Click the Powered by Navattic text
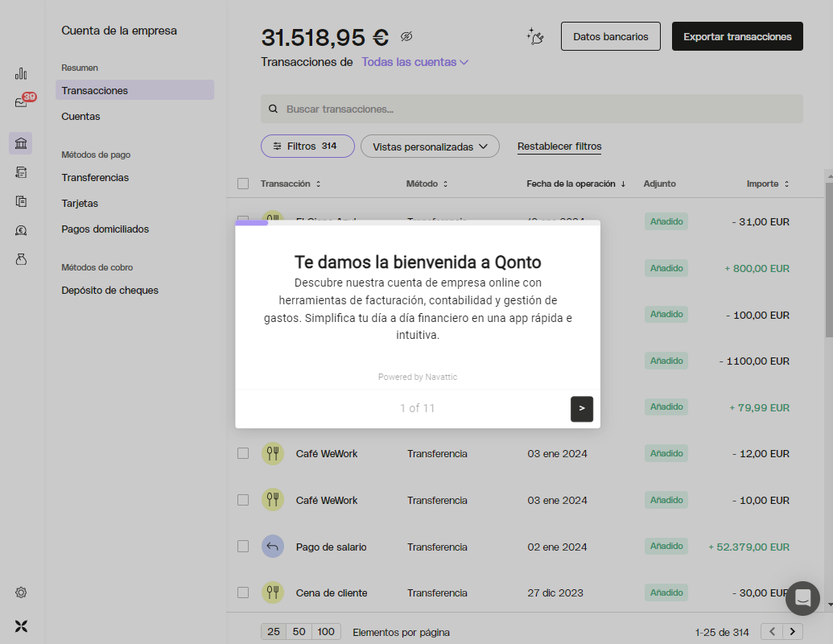Screen dimensions: 833x644 (418, 377)
